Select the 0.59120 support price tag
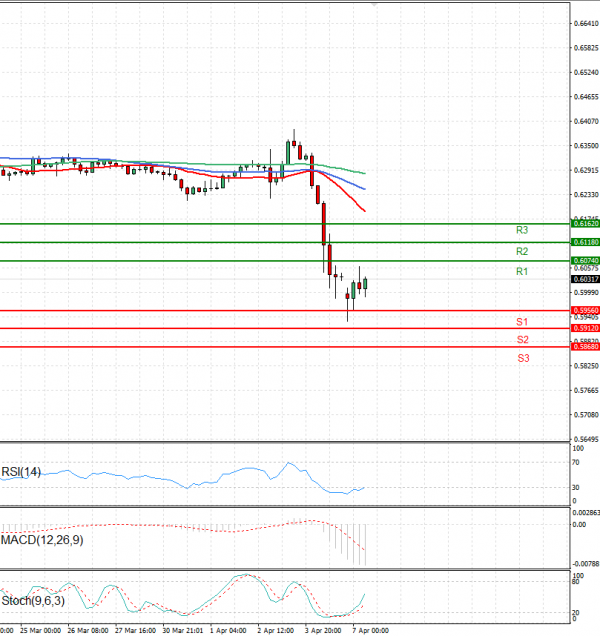 pos(585,328)
